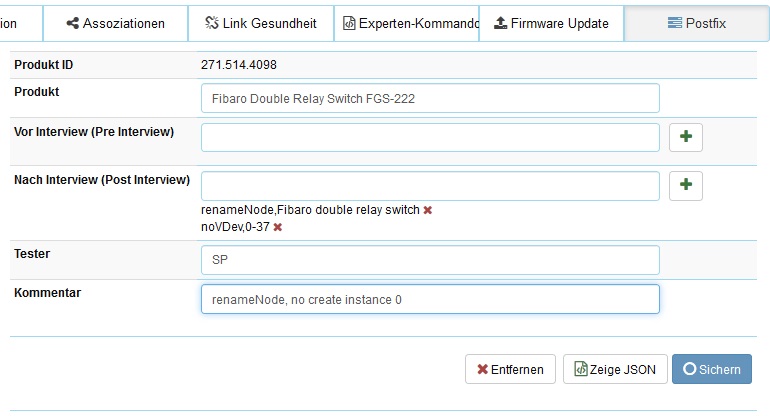Click into the Vor Interview input field
Viewport: 770px width, 416px height.
[x=430, y=137]
